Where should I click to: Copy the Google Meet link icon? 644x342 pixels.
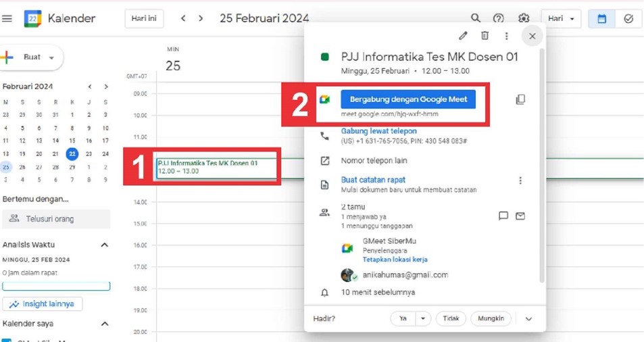[x=520, y=99]
